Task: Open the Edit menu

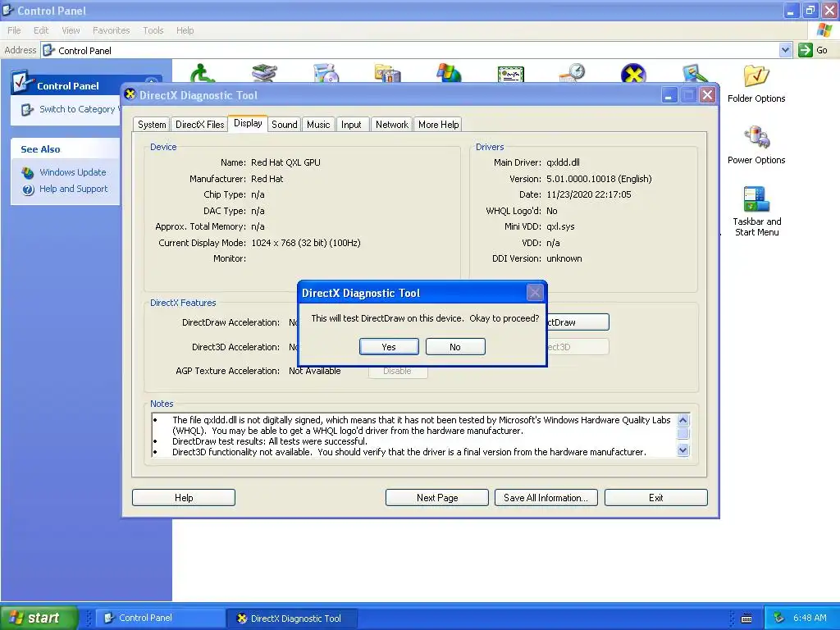Action: (41, 30)
